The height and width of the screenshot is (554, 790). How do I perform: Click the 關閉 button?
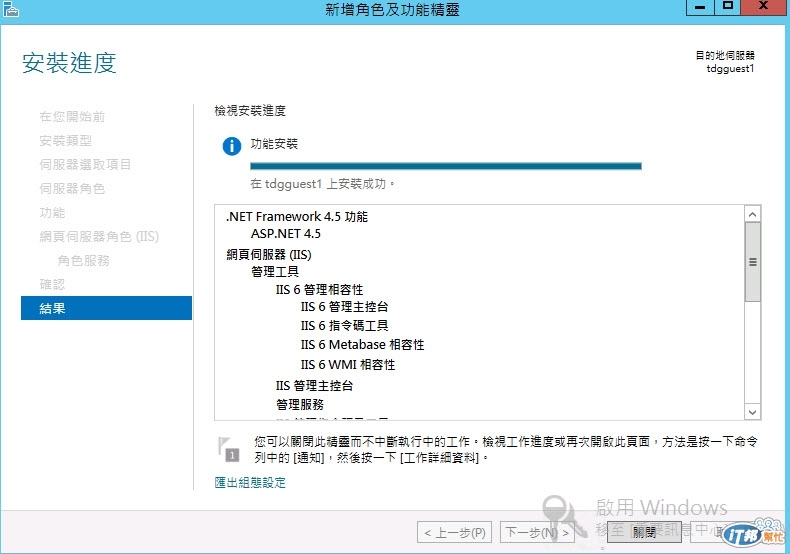tap(644, 532)
